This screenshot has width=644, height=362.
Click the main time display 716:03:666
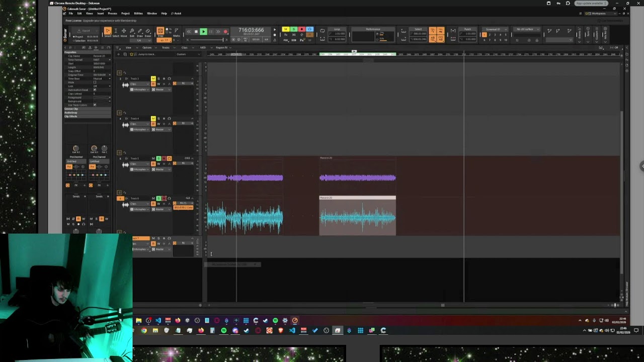[251, 30]
